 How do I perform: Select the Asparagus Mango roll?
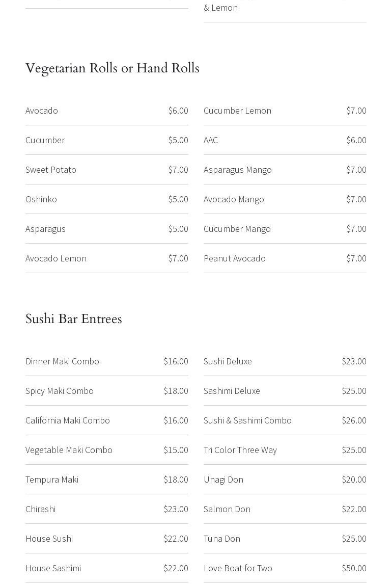coord(238,170)
